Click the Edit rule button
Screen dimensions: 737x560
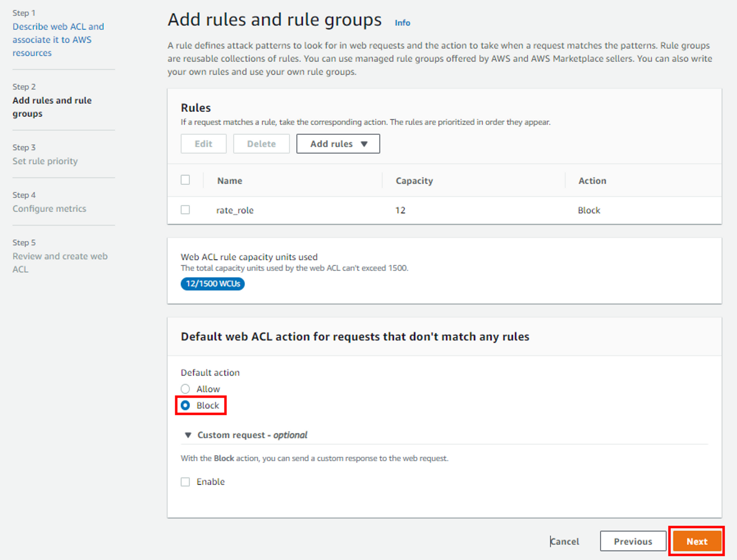tap(203, 144)
